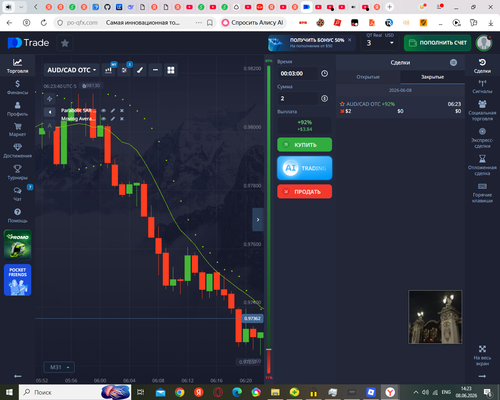Open the indicators icon in chart toolbar
This screenshot has height=400, width=500.
(x=124, y=70)
